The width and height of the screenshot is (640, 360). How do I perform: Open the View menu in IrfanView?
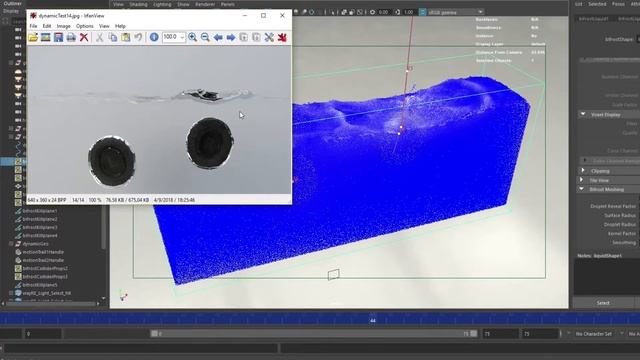104,26
